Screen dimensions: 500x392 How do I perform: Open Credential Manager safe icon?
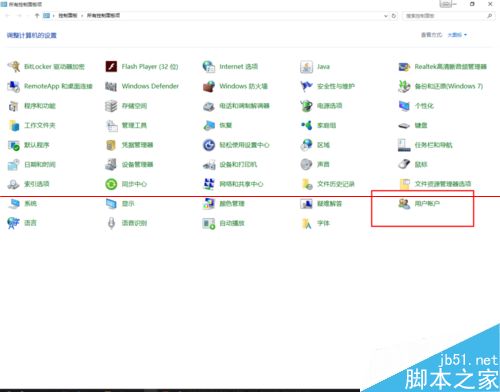[111, 145]
